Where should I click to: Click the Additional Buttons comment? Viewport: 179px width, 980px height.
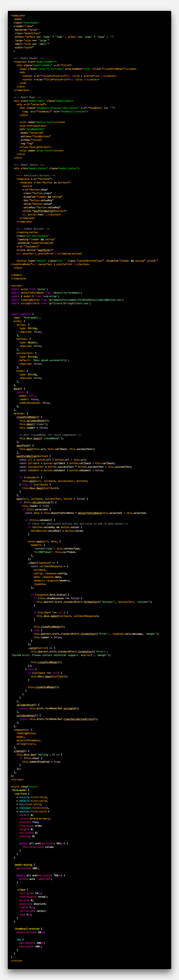[x=36, y=175]
